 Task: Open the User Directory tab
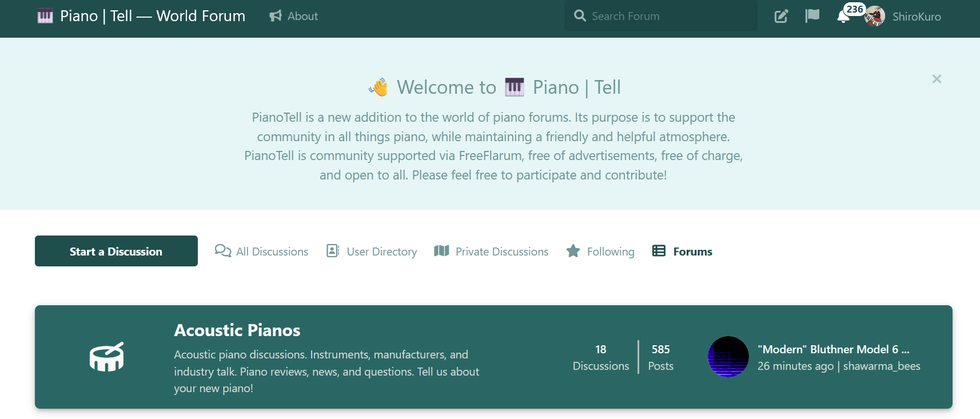(372, 252)
